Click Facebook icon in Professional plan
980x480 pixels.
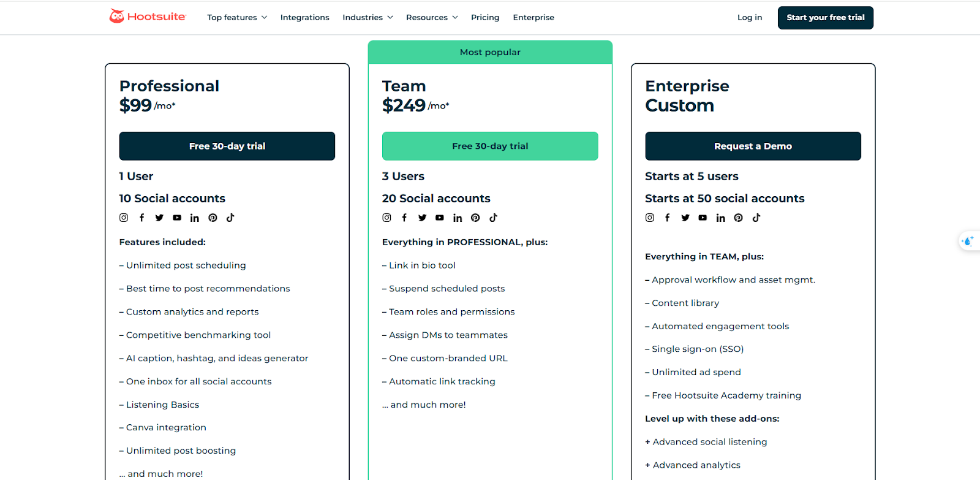(141, 218)
